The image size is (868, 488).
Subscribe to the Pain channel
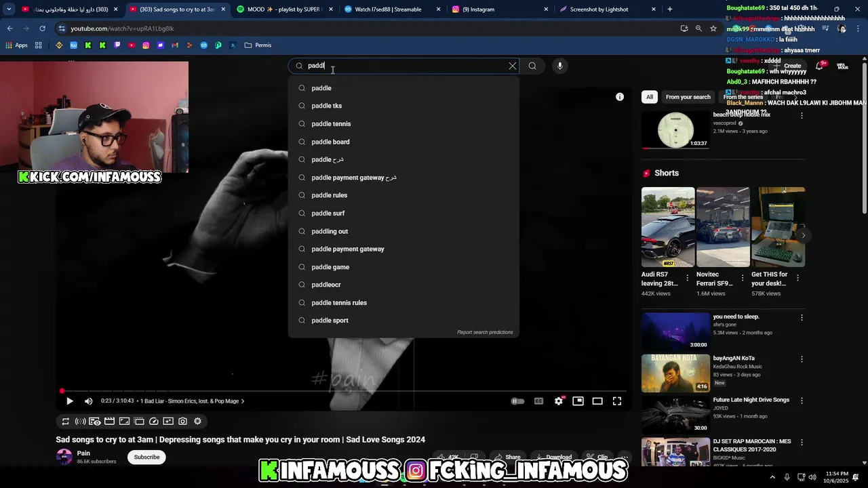coord(146,457)
